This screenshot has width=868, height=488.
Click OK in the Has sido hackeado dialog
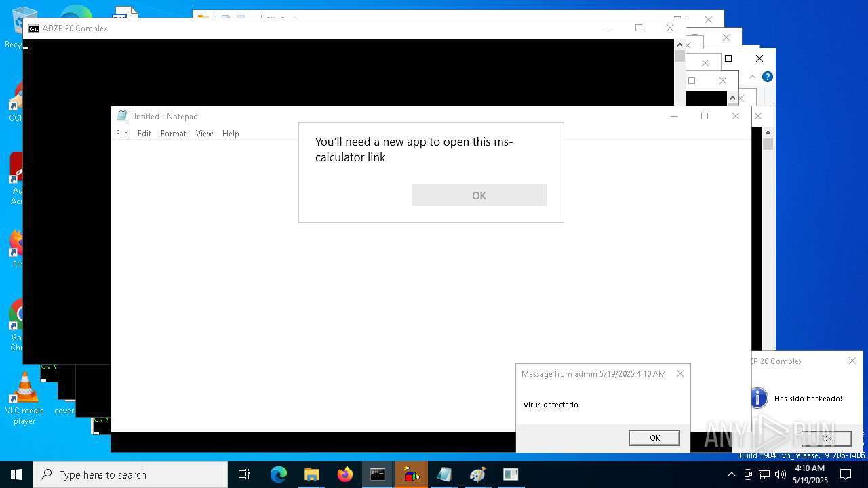coord(827,439)
